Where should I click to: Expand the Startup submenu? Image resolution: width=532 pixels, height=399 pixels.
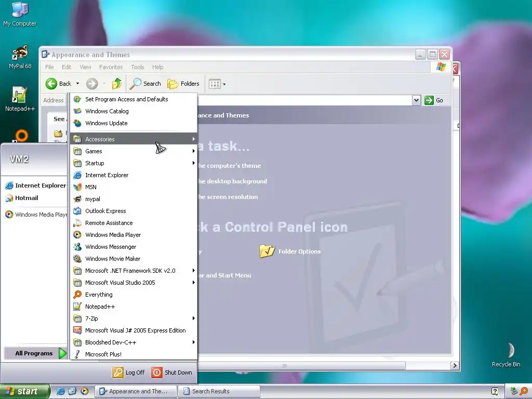[x=134, y=163]
